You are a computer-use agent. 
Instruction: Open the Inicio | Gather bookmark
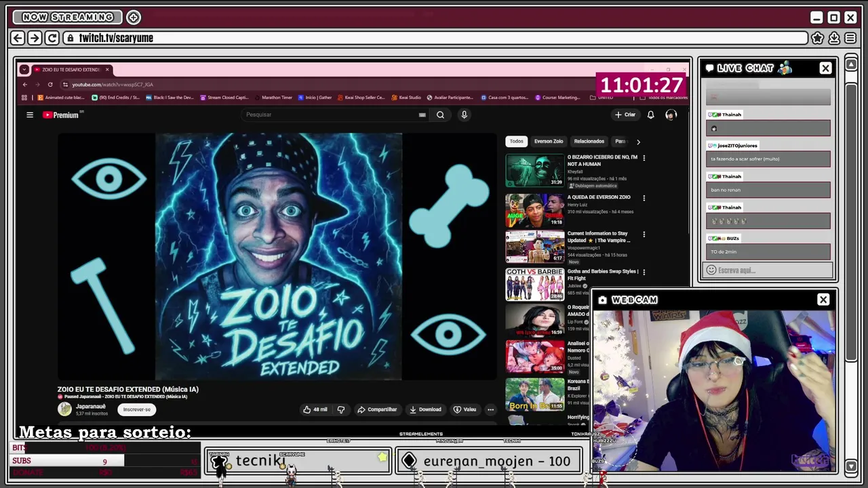(x=315, y=98)
